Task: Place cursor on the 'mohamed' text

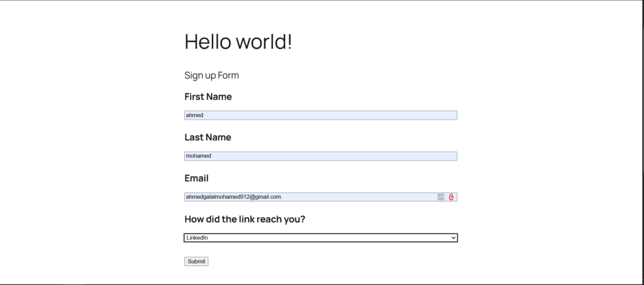Action: click(x=199, y=156)
